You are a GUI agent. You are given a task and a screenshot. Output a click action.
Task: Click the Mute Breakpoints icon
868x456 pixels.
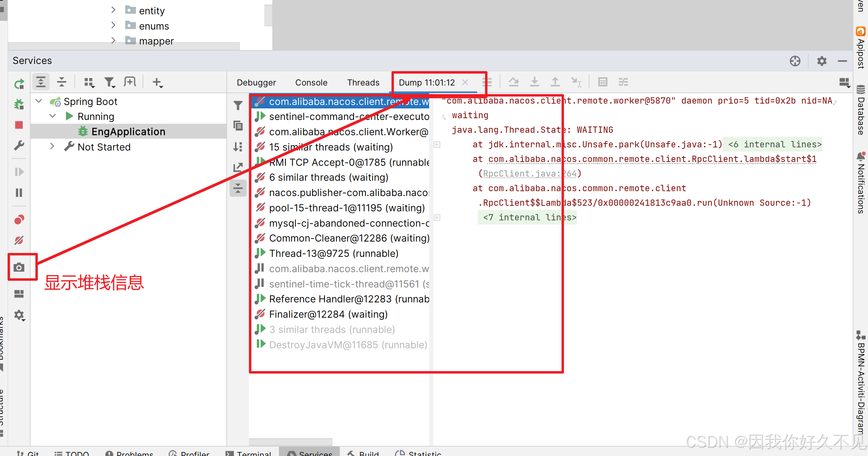click(x=19, y=240)
